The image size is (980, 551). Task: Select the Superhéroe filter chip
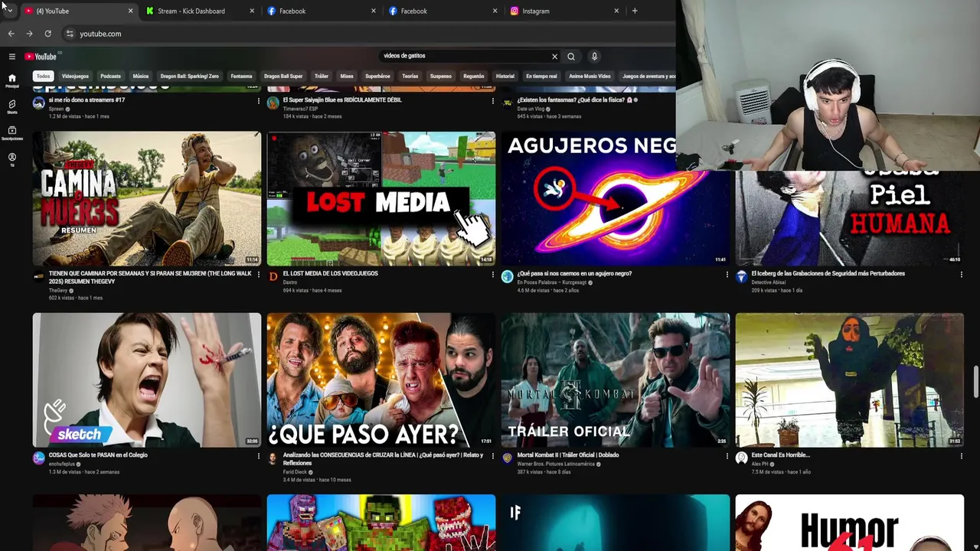[377, 76]
